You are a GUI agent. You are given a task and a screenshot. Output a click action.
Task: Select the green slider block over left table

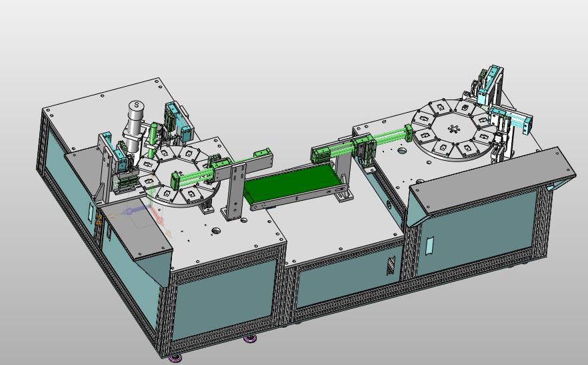coord(221,165)
